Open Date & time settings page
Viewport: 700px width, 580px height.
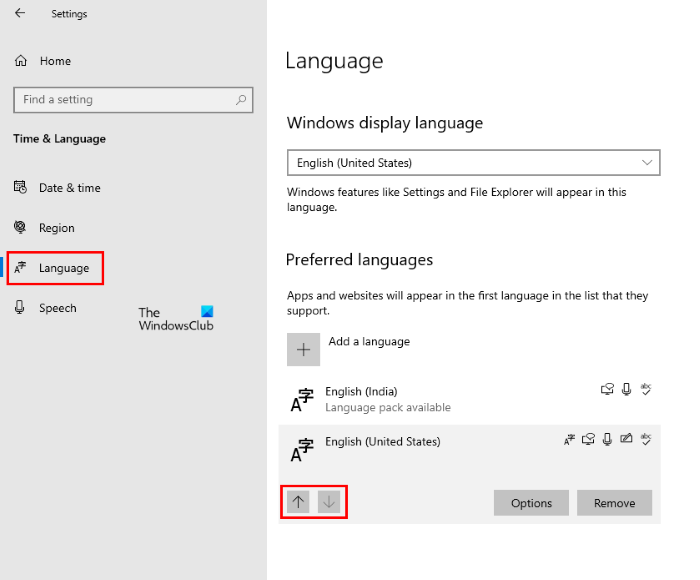pyautogui.click(x=69, y=188)
